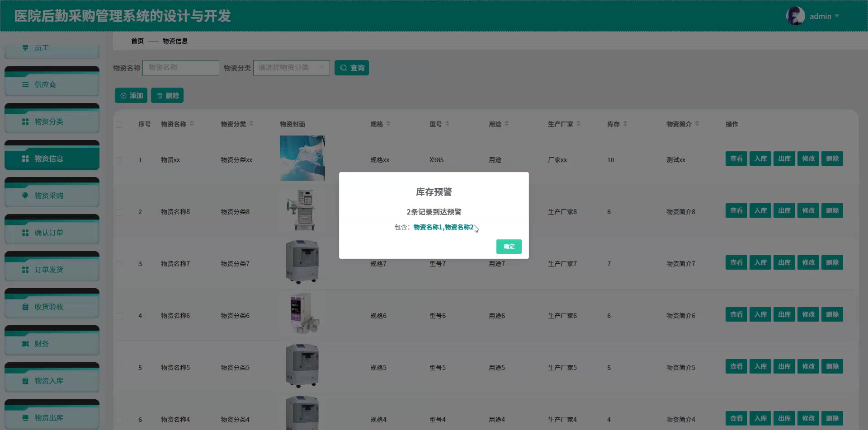The image size is (868, 430).
Task: Click the 物资xx cover image thumbnail
Action: pyautogui.click(x=302, y=158)
